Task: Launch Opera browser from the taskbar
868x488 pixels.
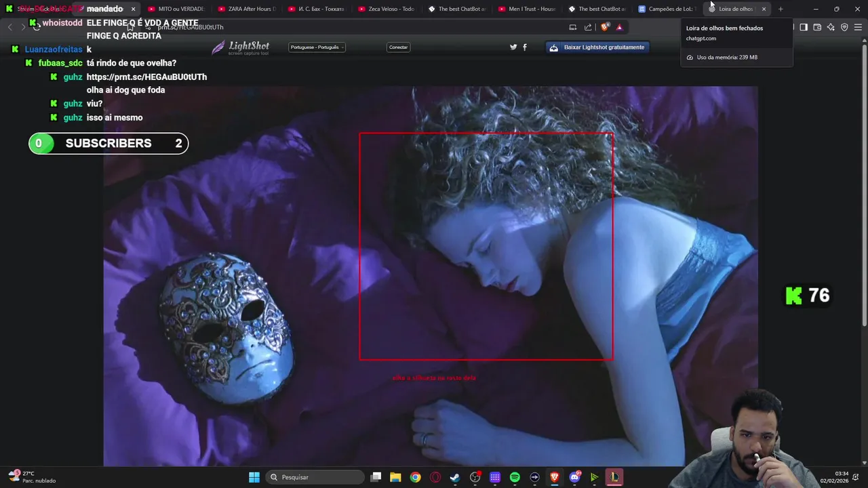Action: point(435,477)
